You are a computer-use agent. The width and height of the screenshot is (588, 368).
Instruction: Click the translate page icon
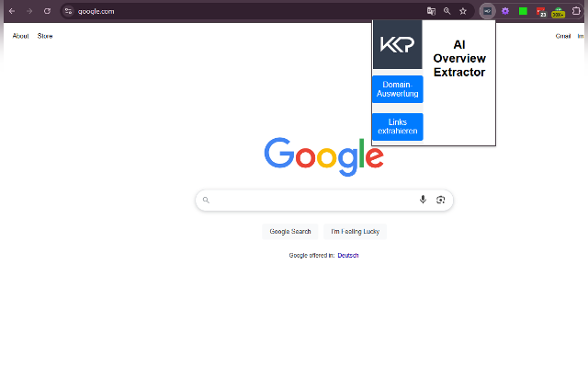pyautogui.click(x=431, y=11)
